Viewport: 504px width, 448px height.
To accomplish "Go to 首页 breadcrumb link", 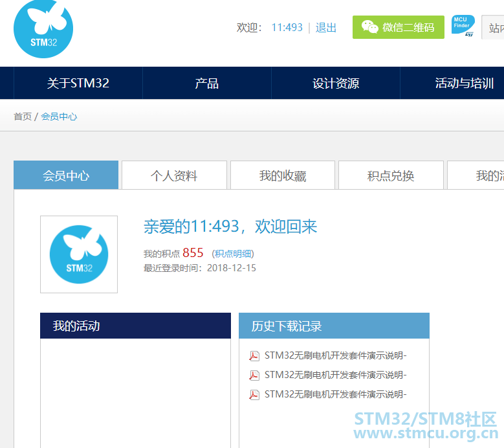I will [23, 117].
